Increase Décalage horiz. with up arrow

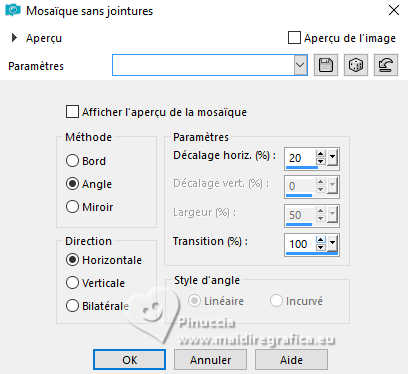point(321,154)
